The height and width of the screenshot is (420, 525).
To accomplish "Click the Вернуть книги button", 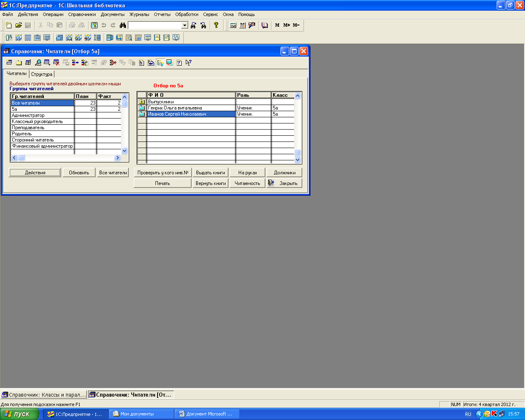I will [210, 183].
